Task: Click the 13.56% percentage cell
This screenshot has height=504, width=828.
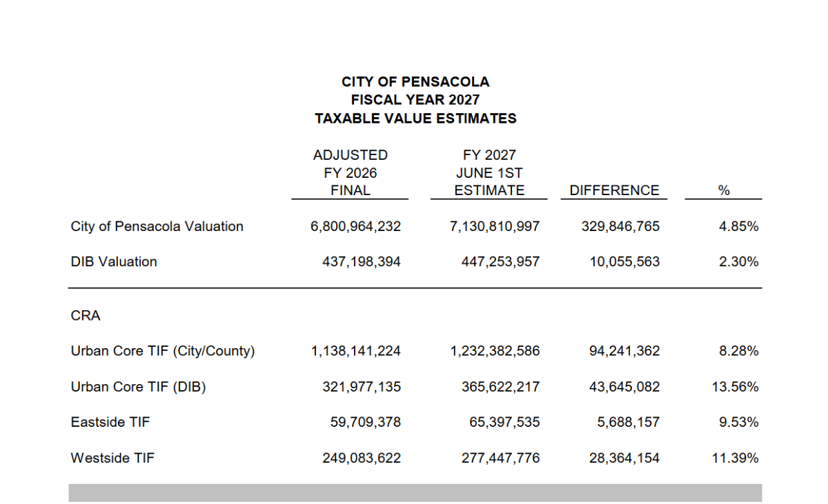Action: 736,387
